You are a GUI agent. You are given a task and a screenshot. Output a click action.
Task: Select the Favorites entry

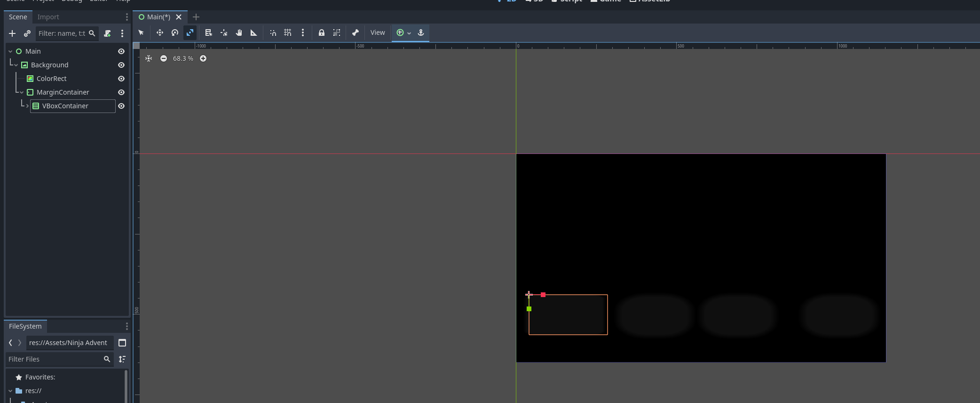coord(40,377)
